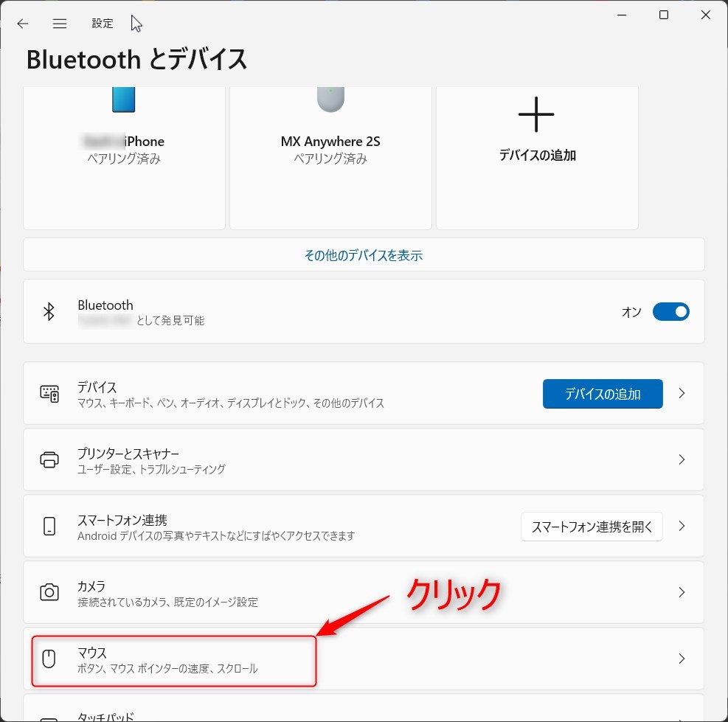Click the camera icon
The height and width of the screenshot is (722, 728).
pos(49,592)
